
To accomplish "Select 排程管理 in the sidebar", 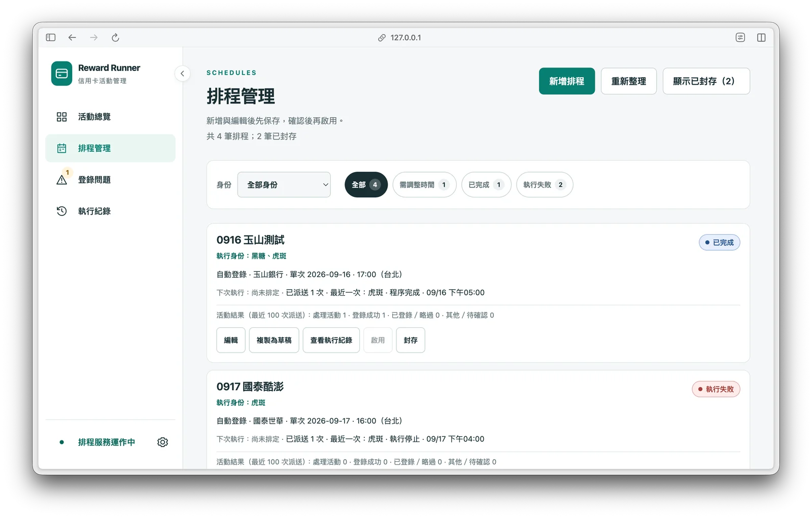I will tap(111, 148).
